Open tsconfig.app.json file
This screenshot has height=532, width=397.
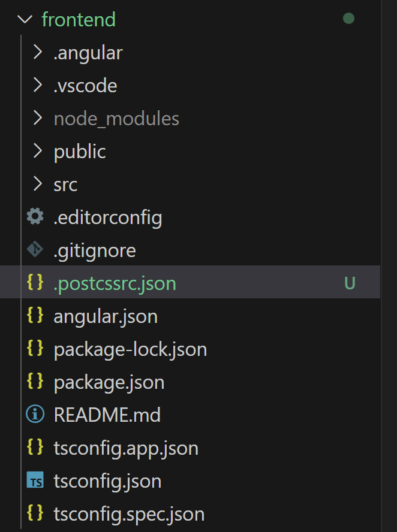tap(126, 448)
